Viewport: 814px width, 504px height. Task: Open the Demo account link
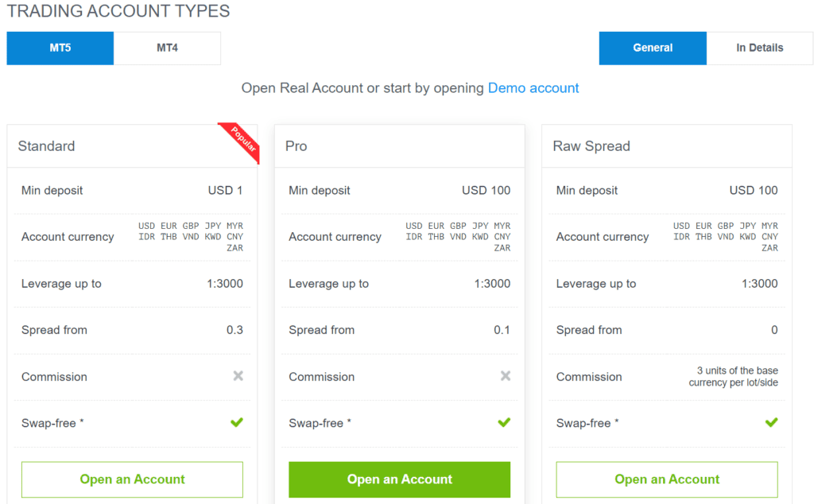(533, 88)
